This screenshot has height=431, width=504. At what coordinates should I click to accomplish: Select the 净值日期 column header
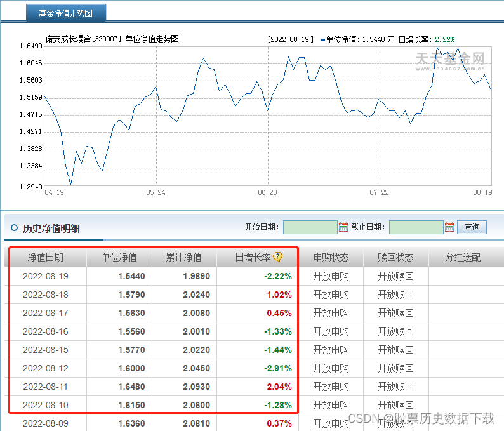[x=46, y=257]
